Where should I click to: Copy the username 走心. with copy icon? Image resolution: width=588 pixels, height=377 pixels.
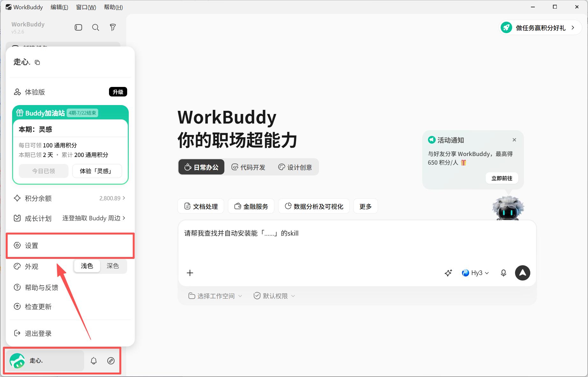[x=37, y=62]
